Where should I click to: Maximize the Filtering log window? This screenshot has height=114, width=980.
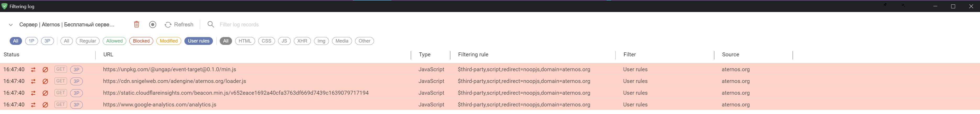pyautogui.click(x=953, y=7)
